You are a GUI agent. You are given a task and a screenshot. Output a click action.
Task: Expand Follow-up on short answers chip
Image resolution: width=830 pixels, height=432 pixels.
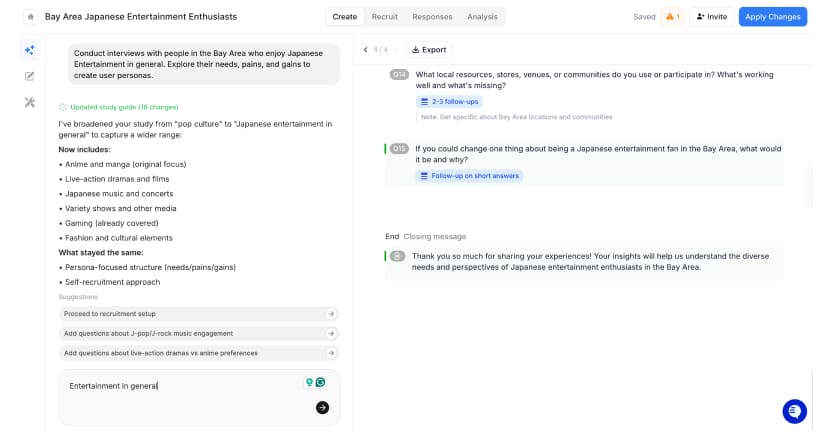(469, 176)
